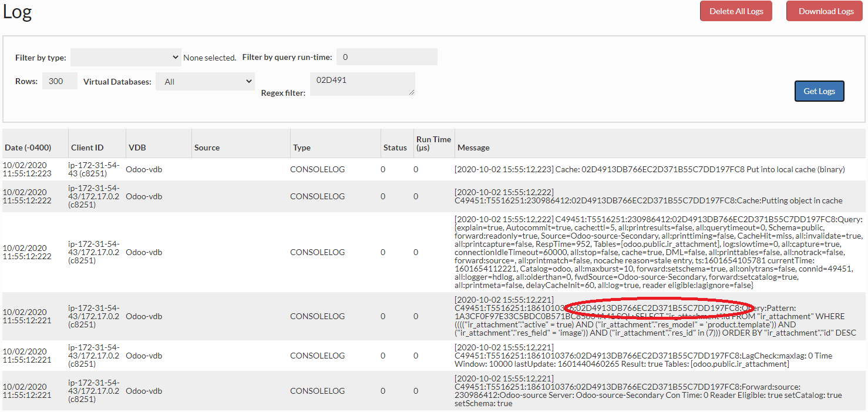This screenshot has height=412, width=868.
Task: Click the Regex filter text area
Action: coord(362,83)
